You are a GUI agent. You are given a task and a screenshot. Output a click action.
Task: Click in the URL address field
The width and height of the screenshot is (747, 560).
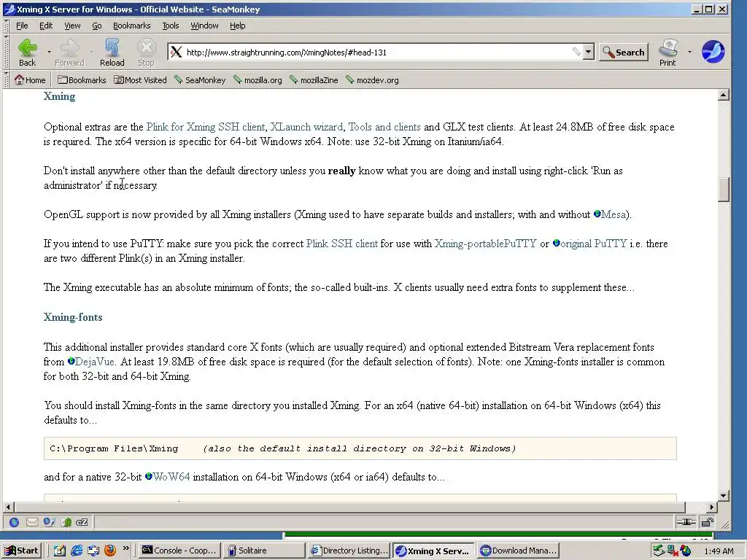[x=376, y=52]
